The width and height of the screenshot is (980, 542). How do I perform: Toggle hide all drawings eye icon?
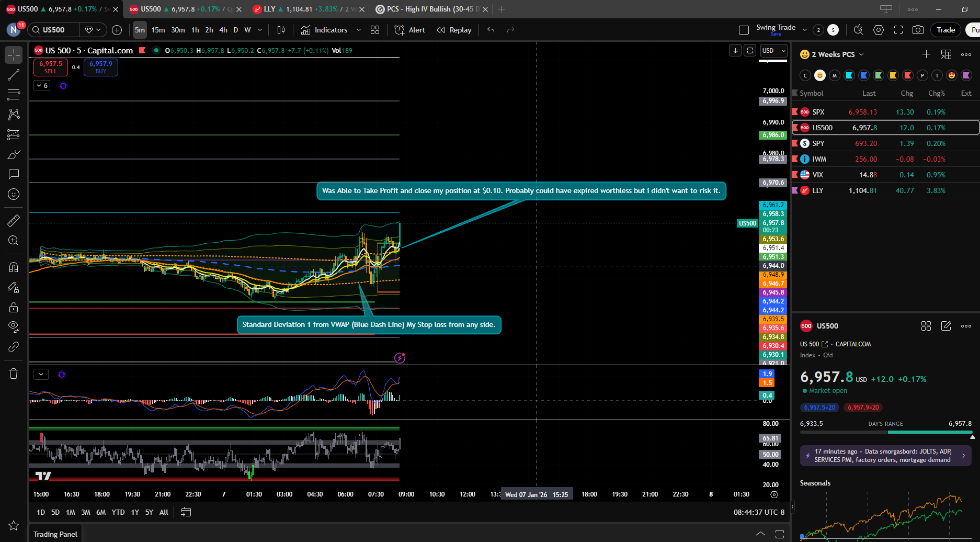point(14,326)
